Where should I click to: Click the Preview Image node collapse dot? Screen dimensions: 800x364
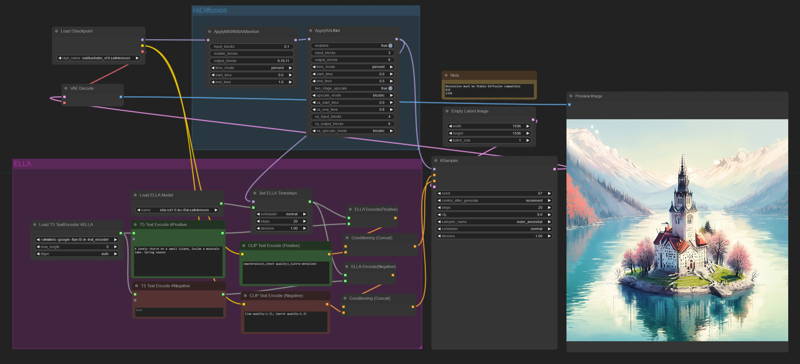(x=571, y=96)
